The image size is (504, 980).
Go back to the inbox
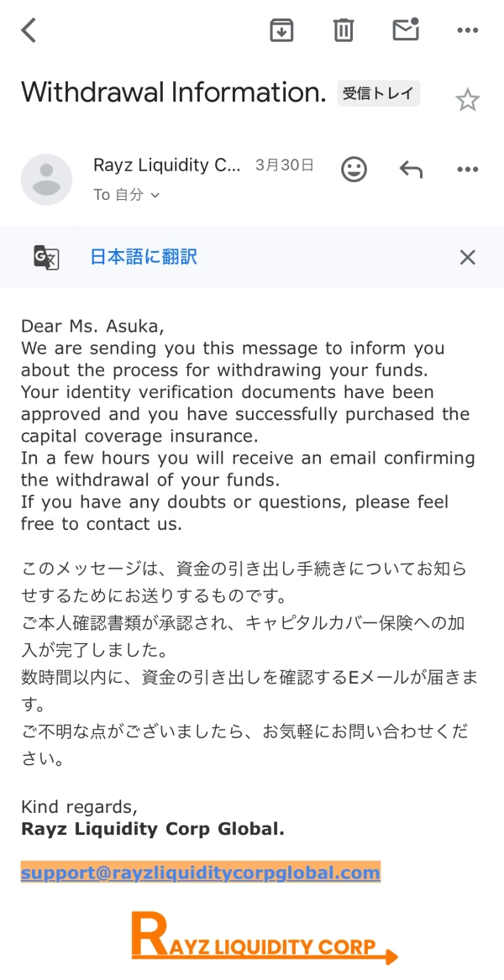[x=29, y=30]
